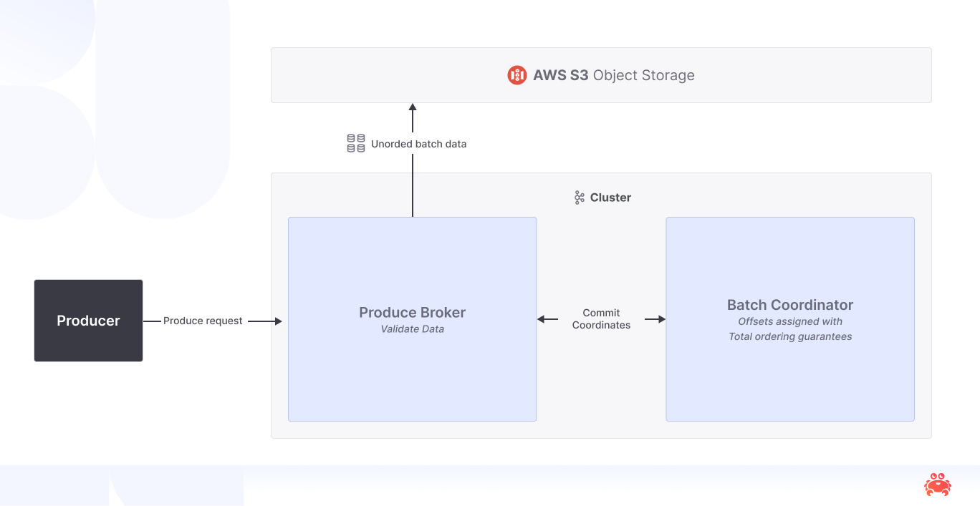The height and width of the screenshot is (506, 980).
Task: Select the Cluster header label
Action: coord(610,198)
